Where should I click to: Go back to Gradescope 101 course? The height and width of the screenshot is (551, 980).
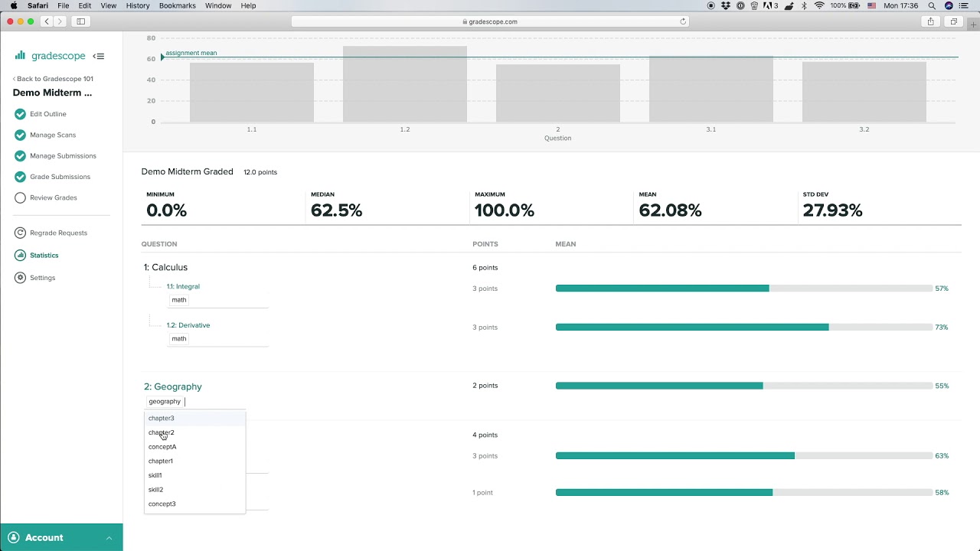click(x=53, y=79)
